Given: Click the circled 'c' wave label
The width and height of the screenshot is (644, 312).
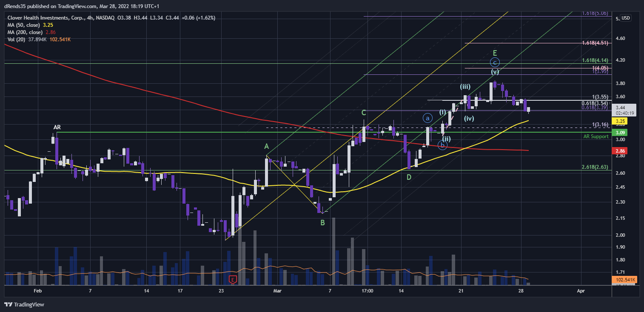Looking at the screenshot, I should (495, 62).
